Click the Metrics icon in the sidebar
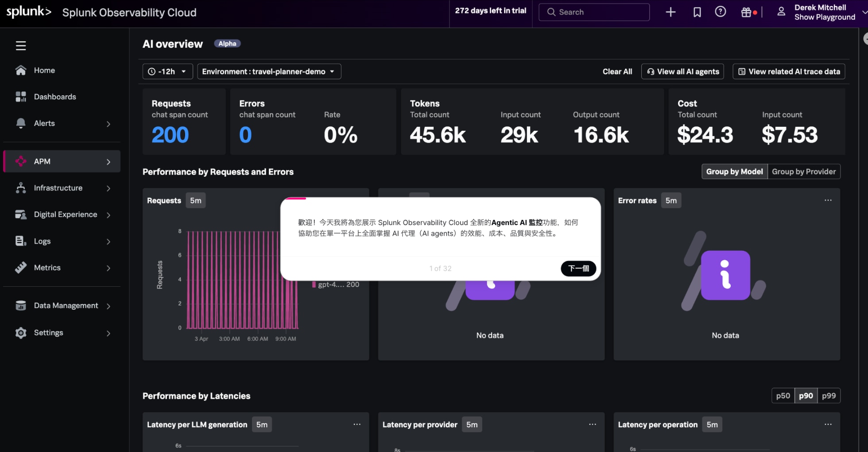868x452 pixels. pos(21,268)
